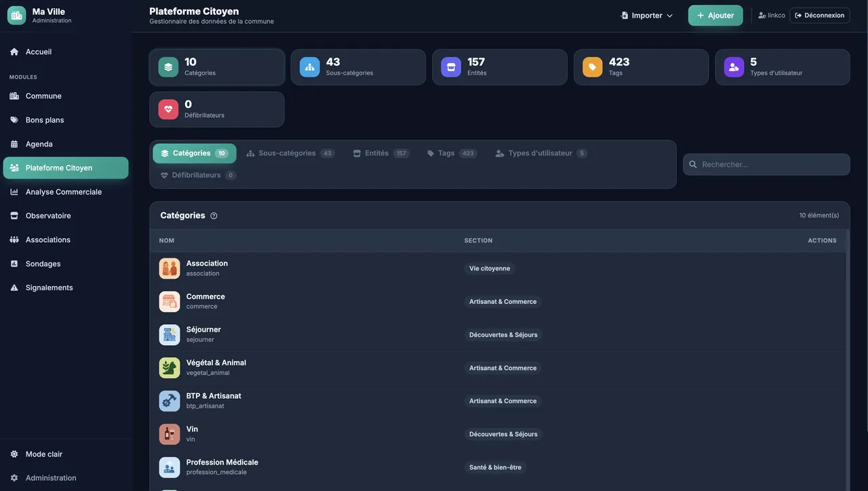Viewport: 868px width, 491px height.
Task: Click the Végétal & Animal category icon
Action: pos(170,368)
